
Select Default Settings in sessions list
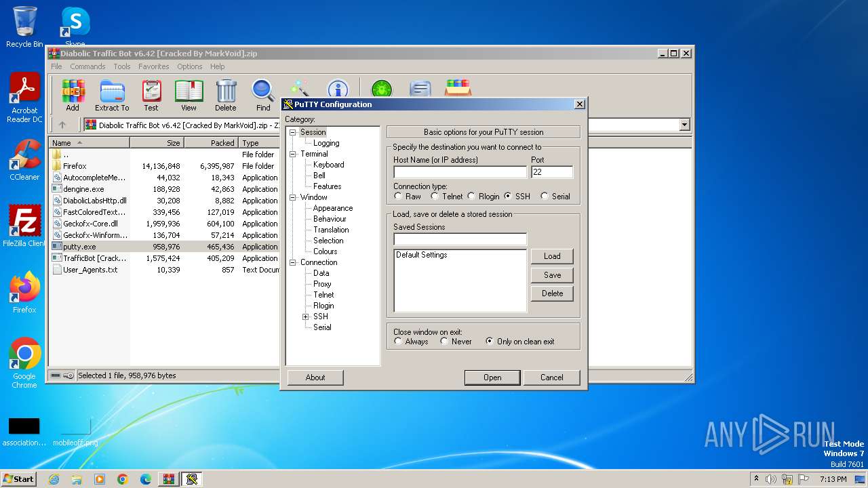[422, 255]
